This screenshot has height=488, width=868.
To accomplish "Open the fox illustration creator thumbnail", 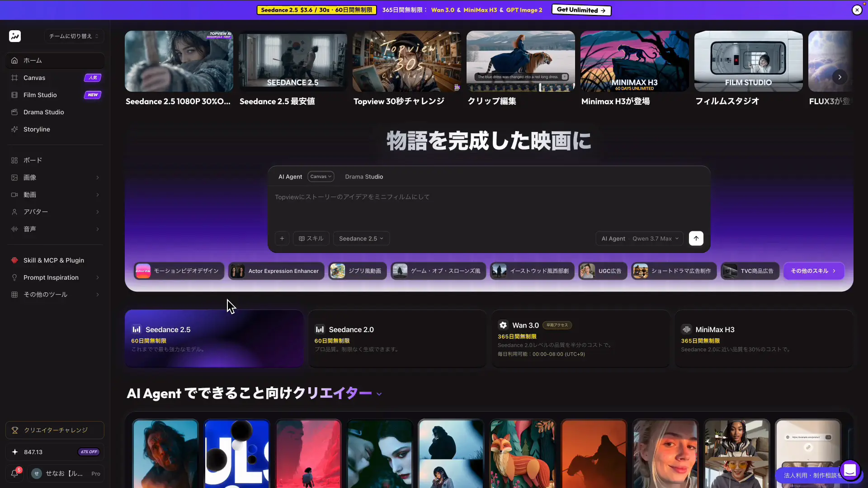I will (523, 454).
